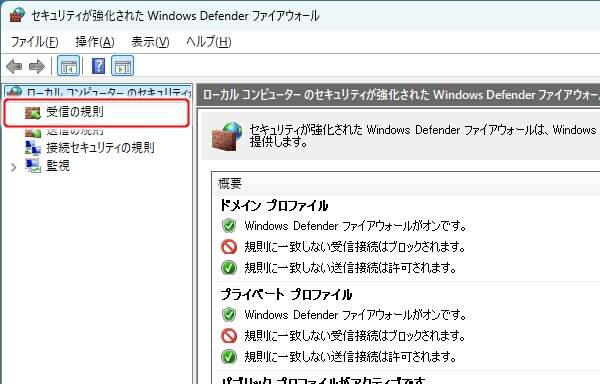The height and width of the screenshot is (384, 600).
Task: Open the 表示(V) menu
Action: pyautogui.click(x=150, y=41)
